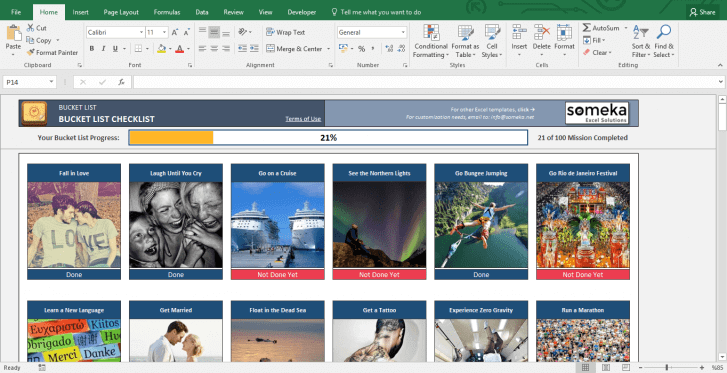Switch to the Page Layout tab
Screen dimensions: 727x373
click(121, 12)
